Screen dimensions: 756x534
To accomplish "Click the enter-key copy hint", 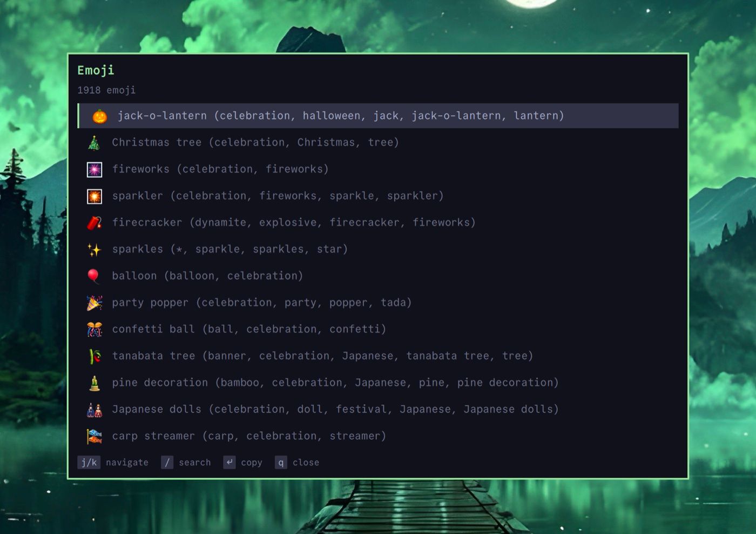I will tap(230, 463).
